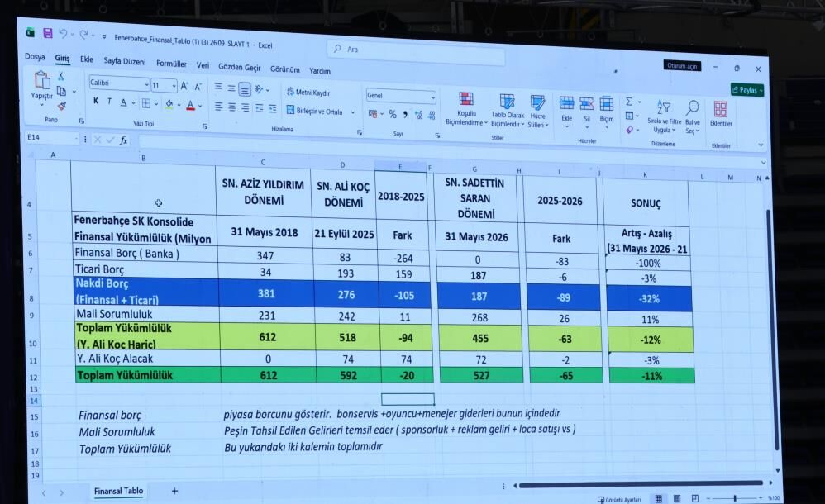Screen dimensions: 825x504
Task: Increase font size with the large A icon
Action: click(x=184, y=86)
